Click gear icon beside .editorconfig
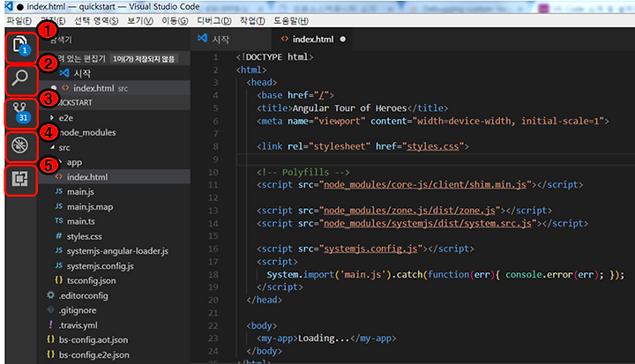Viewport: 635px width, 364px height. (50, 294)
